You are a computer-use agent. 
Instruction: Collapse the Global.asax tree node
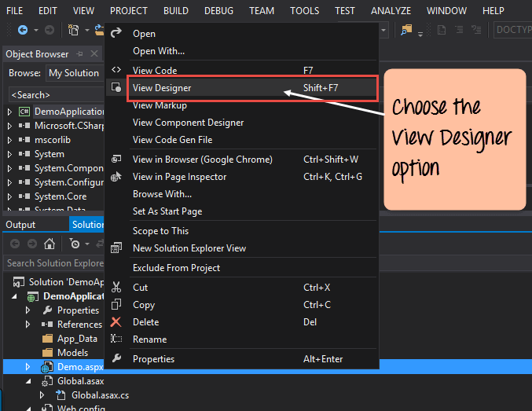[x=29, y=381]
